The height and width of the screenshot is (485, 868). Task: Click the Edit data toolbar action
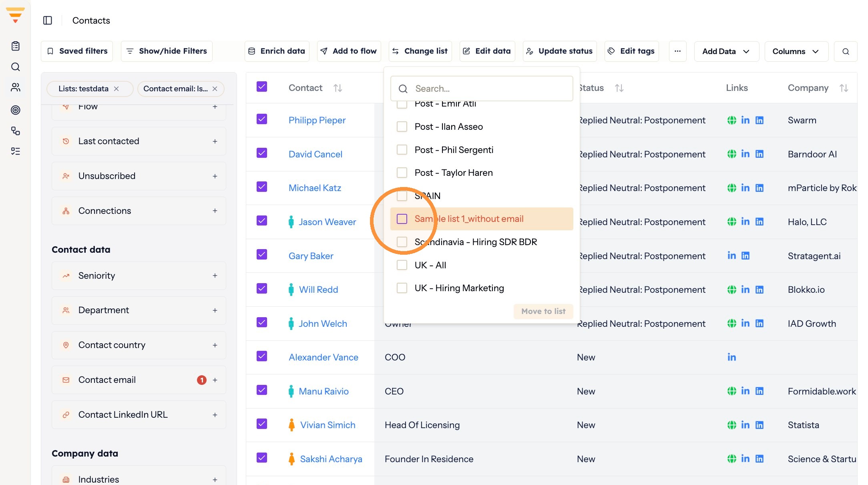(487, 51)
